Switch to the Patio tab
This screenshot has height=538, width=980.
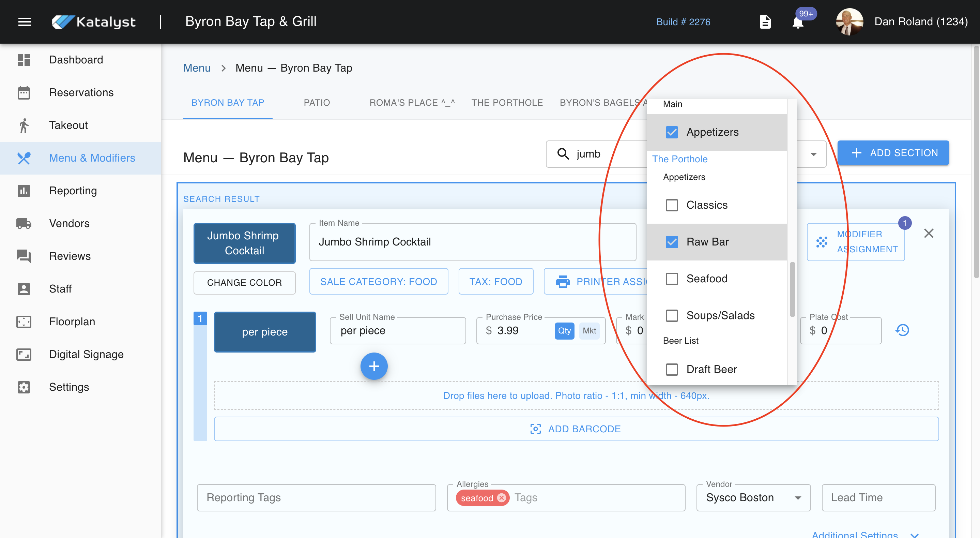(317, 102)
